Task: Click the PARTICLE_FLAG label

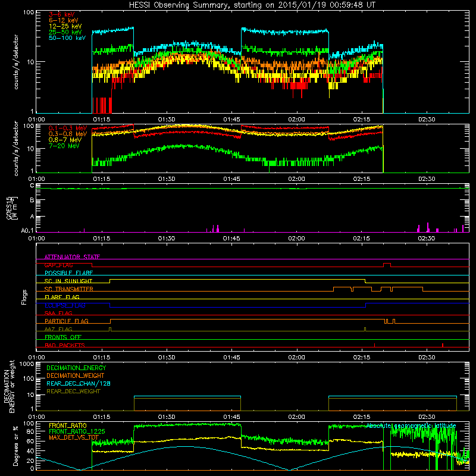Action: pos(67,321)
